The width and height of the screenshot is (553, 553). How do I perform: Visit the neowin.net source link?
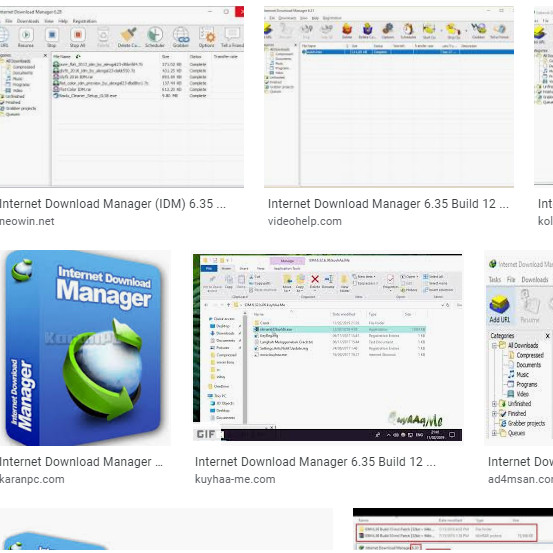point(27,221)
